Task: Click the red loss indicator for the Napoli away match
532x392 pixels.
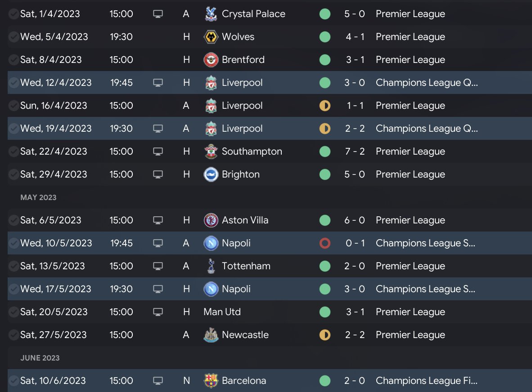Action: (325, 243)
